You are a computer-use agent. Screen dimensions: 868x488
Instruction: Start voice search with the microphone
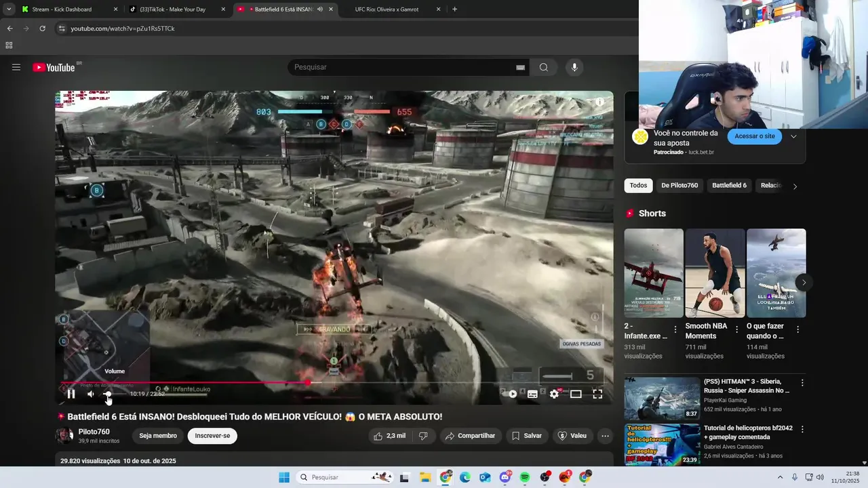[x=574, y=67]
